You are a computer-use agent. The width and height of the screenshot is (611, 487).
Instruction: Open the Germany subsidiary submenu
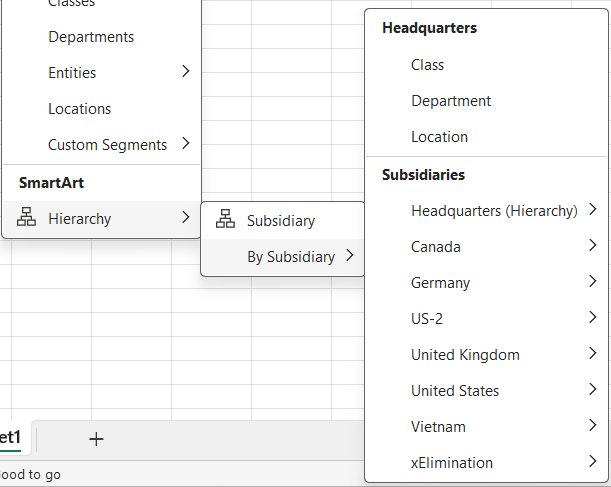click(x=440, y=283)
